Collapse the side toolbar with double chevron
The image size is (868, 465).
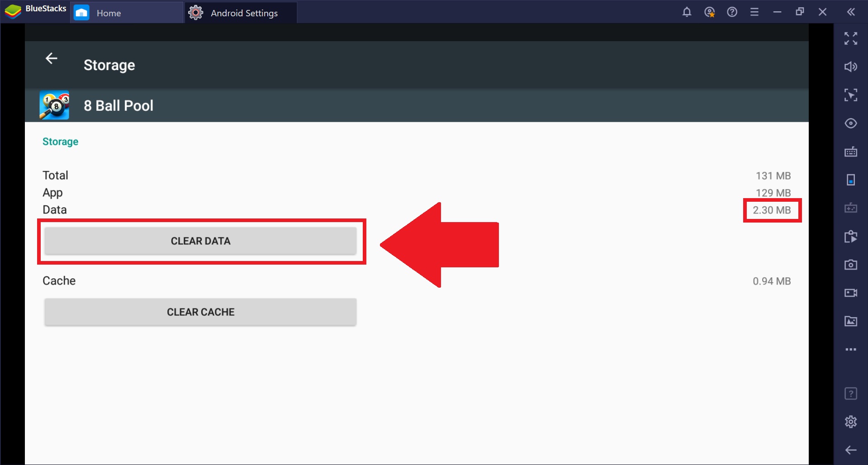851,12
